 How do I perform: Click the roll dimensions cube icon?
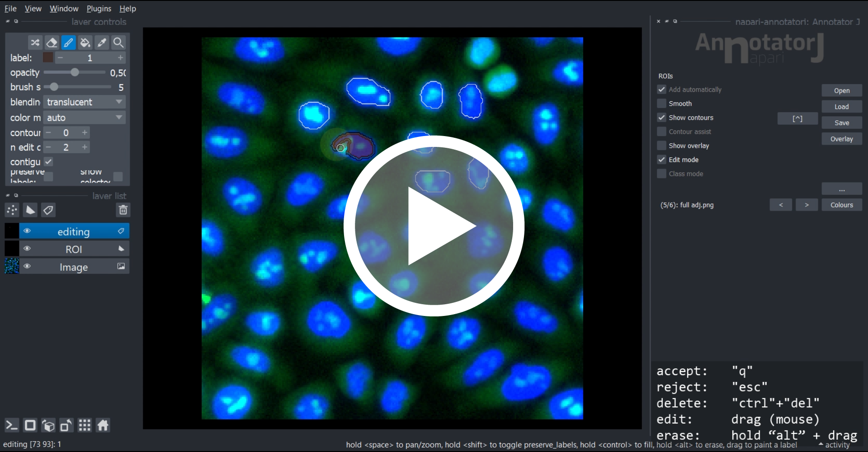(x=48, y=425)
